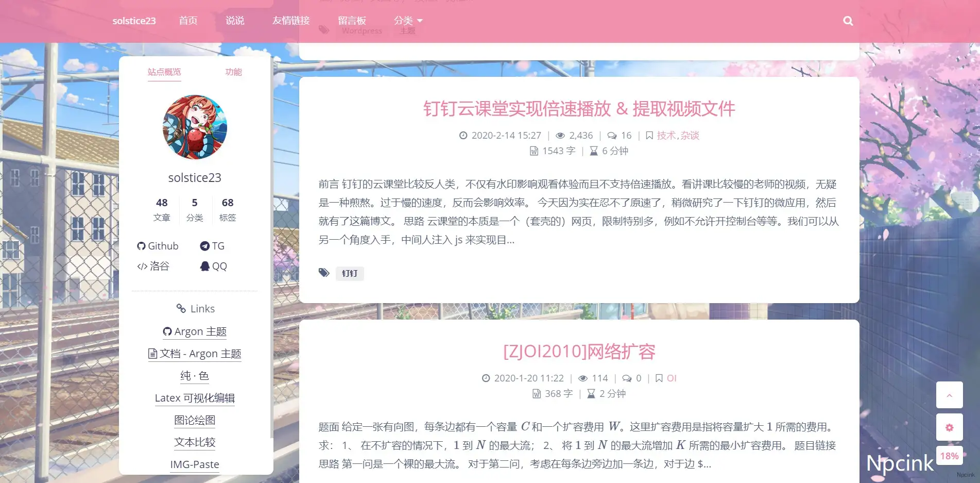Click the 2020-1-20 11:22 post date
This screenshot has width=980, height=483.
[x=529, y=378]
